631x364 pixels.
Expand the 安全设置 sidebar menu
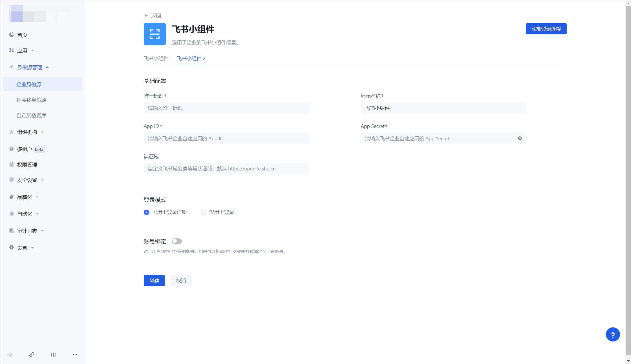pos(27,180)
